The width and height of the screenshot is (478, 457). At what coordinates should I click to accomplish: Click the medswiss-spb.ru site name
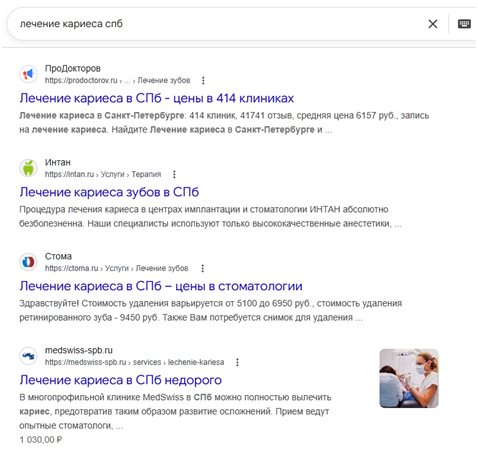point(79,350)
